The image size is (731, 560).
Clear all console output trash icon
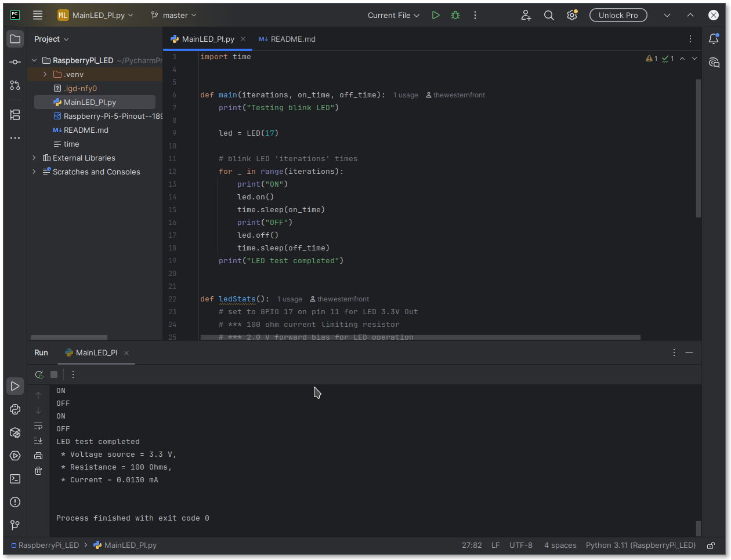(38, 471)
